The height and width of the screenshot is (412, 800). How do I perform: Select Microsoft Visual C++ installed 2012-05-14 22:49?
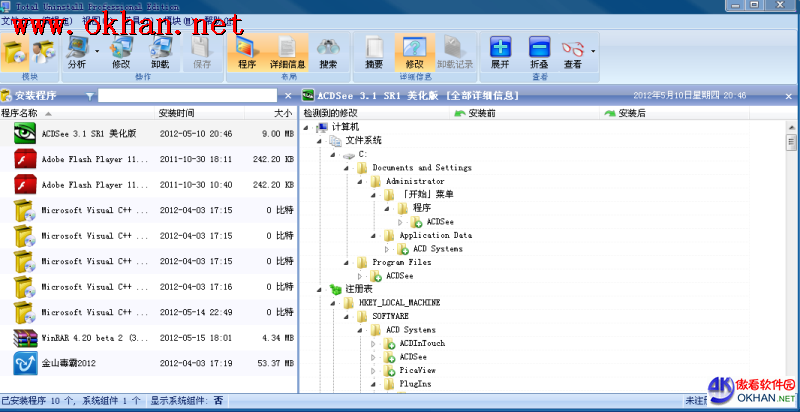point(148,312)
